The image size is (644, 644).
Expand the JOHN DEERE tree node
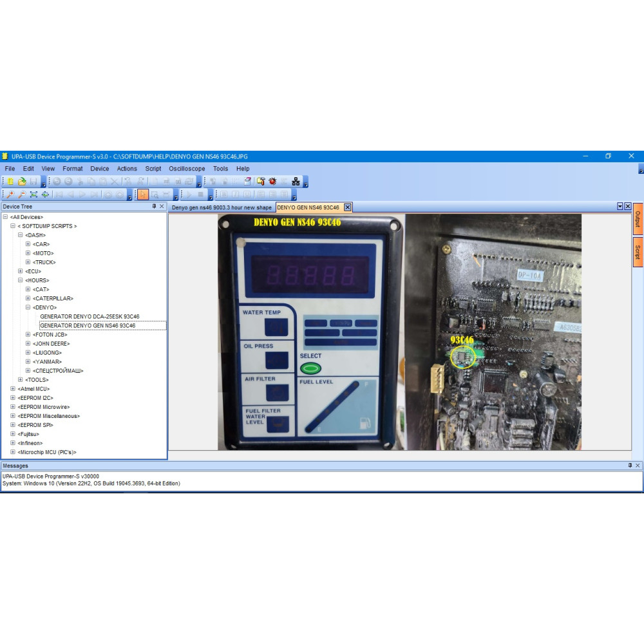28,343
